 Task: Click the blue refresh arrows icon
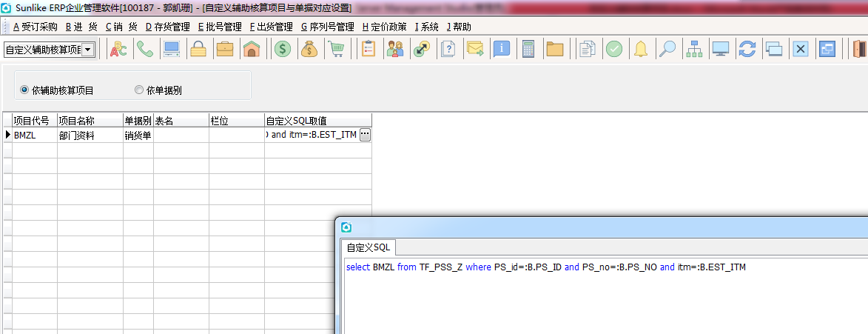[747, 50]
